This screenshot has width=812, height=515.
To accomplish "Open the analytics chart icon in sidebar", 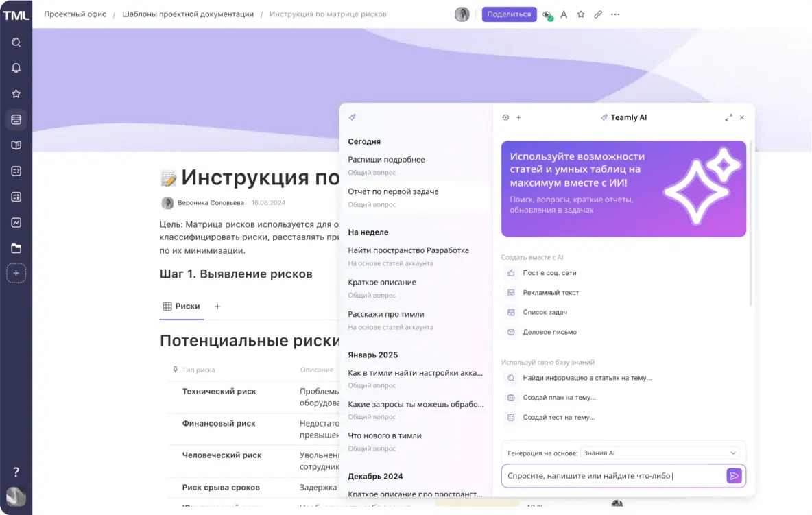I will click(16, 223).
